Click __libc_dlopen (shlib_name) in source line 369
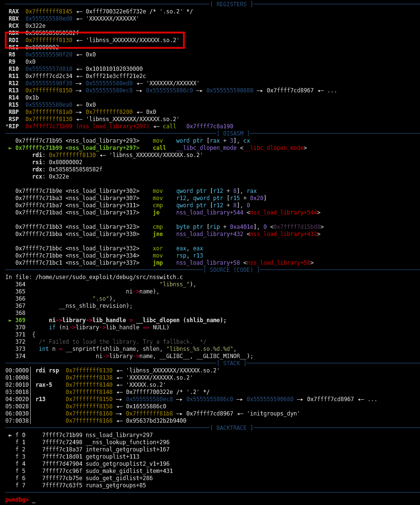 [181, 320]
